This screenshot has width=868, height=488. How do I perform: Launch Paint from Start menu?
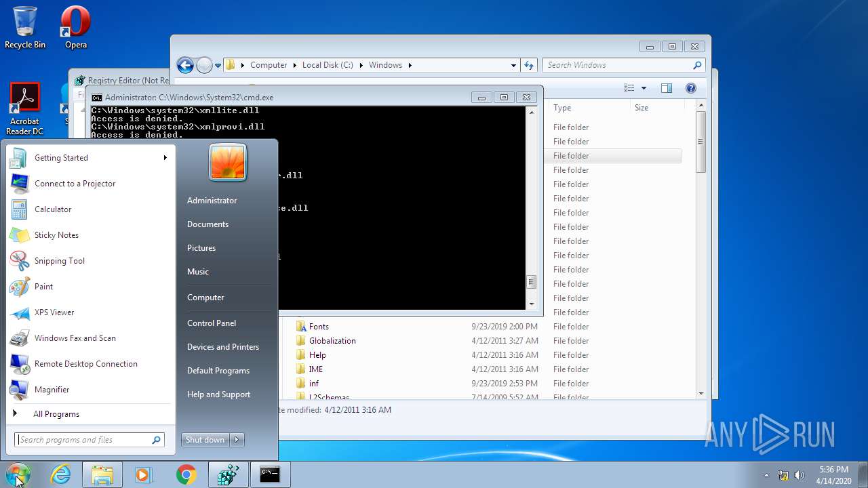(90, 287)
